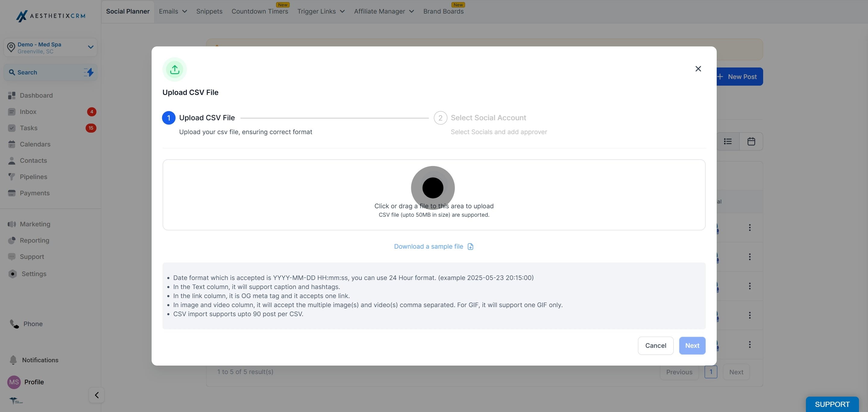This screenshot has height=412, width=868.
Task: Switch to calendar view
Action: click(751, 141)
